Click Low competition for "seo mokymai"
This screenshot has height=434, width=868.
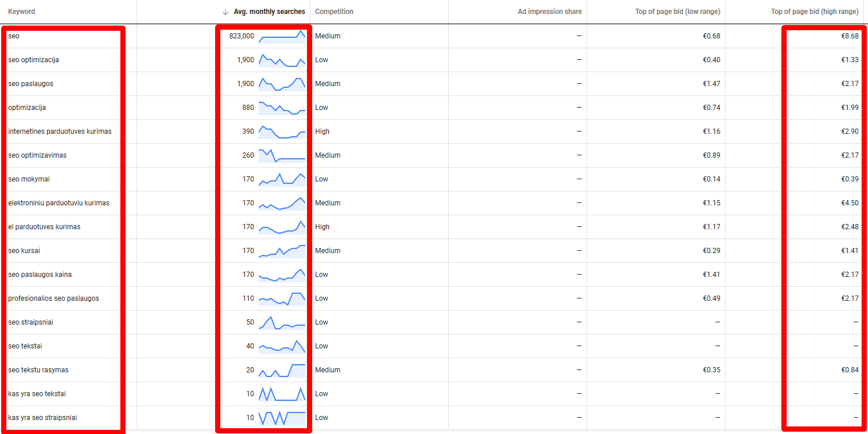click(x=322, y=179)
